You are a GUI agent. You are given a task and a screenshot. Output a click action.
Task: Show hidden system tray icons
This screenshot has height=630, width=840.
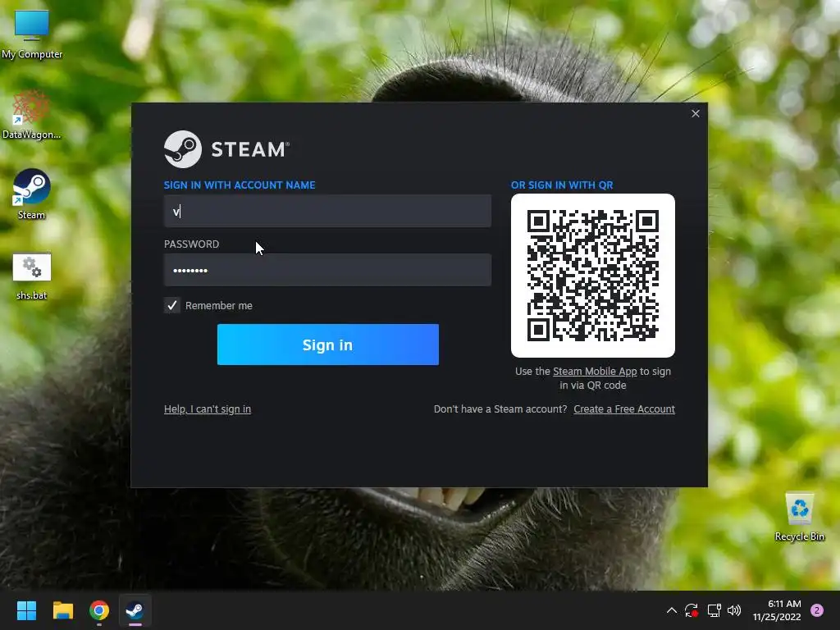[x=671, y=610]
